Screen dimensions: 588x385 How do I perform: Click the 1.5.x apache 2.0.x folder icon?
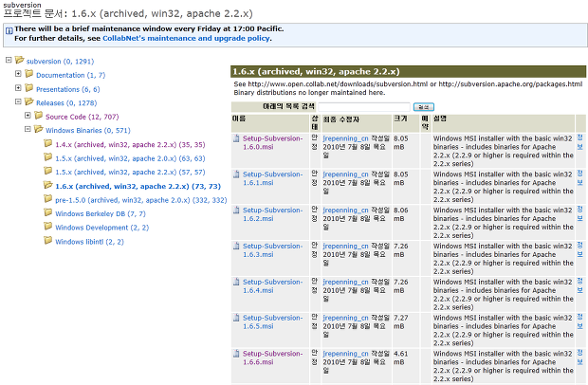pyautogui.click(x=48, y=157)
